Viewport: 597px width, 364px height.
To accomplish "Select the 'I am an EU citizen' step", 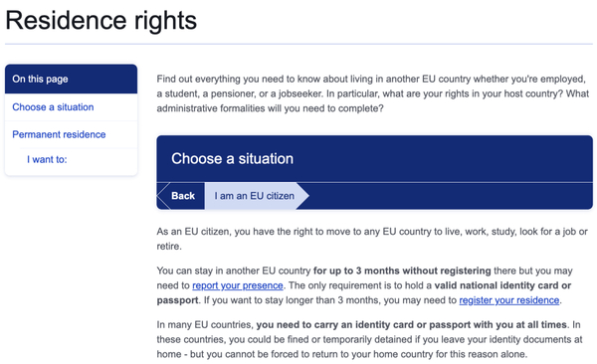I will 254,196.
